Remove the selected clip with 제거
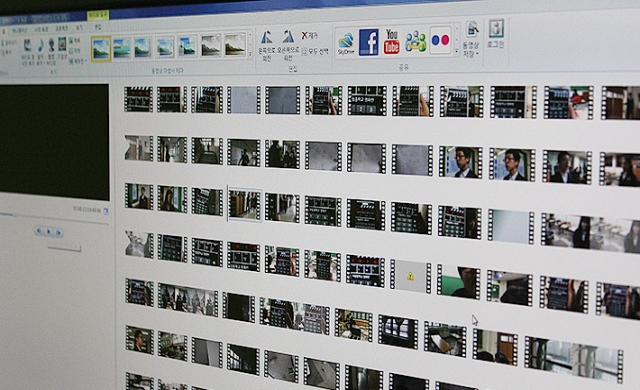This screenshot has height=390, width=640. pos(310,35)
